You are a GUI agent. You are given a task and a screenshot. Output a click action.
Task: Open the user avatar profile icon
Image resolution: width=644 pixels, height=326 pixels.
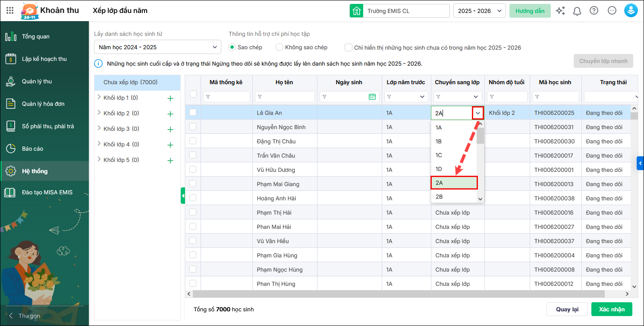631,11
